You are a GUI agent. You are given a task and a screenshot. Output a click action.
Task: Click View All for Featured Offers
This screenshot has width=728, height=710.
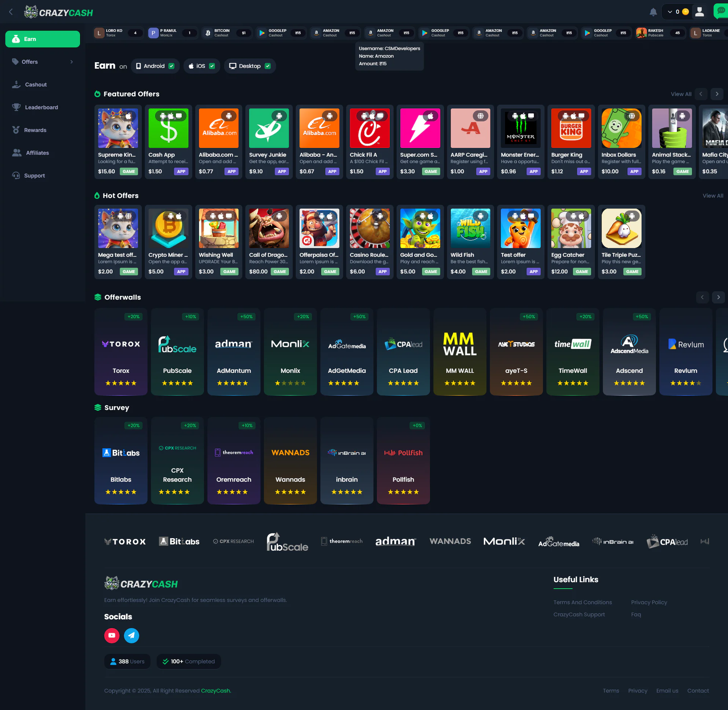coord(681,94)
